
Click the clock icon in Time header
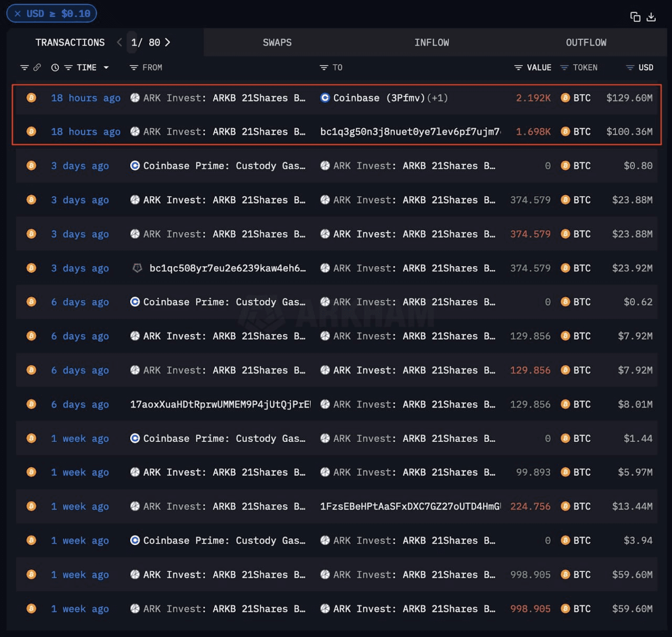coord(55,67)
